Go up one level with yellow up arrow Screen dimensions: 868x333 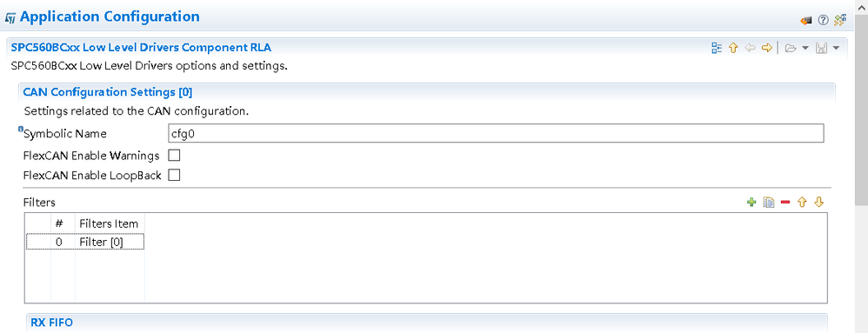[x=733, y=48]
